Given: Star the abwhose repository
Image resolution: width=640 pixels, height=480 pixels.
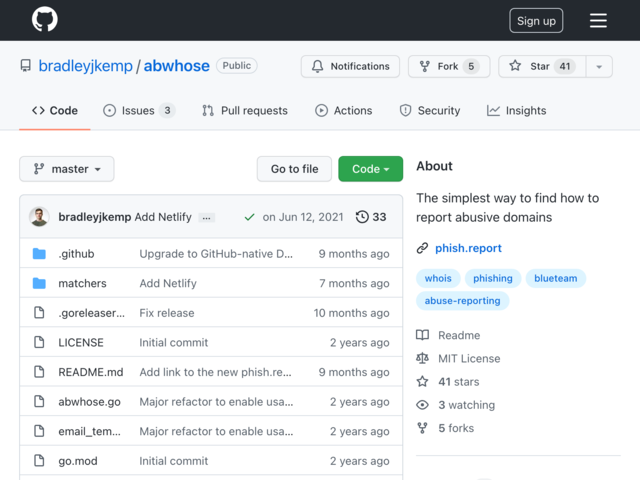Looking at the screenshot, I should (x=542, y=66).
